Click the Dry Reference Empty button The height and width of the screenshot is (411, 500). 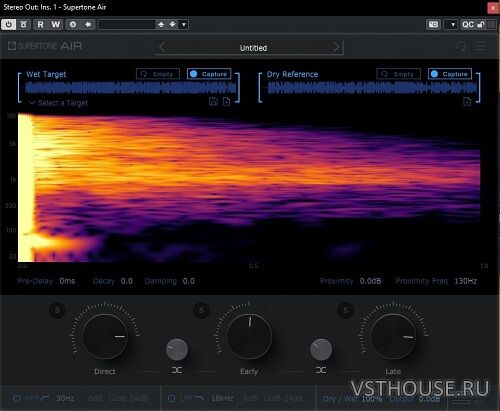pos(398,74)
